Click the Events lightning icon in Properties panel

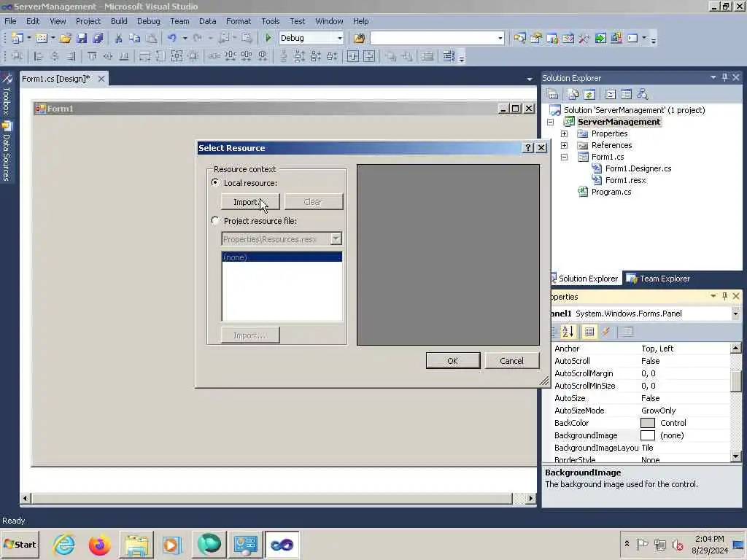click(606, 332)
